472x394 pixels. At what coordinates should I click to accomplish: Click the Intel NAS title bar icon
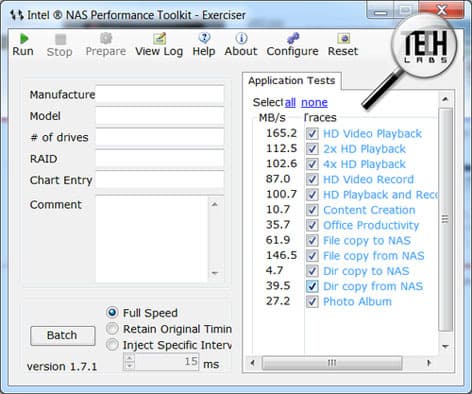(17, 15)
